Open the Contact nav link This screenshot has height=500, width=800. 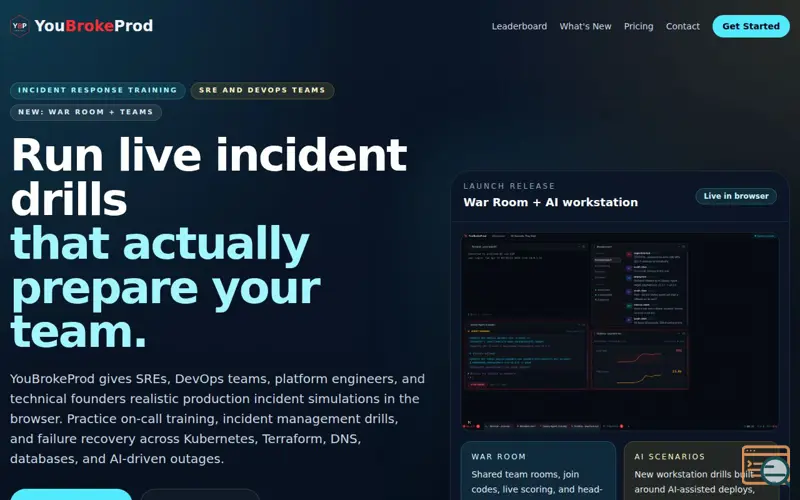coord(683,27)
